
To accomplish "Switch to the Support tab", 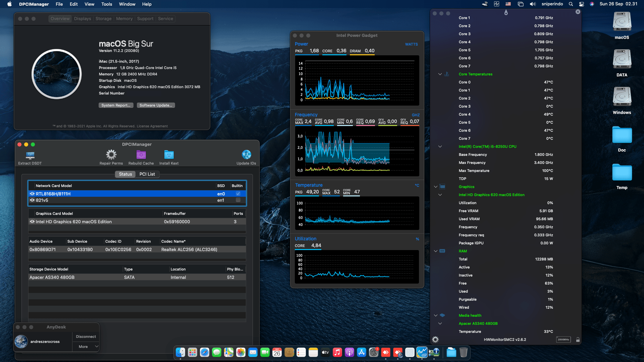I will tap(145, 19).
